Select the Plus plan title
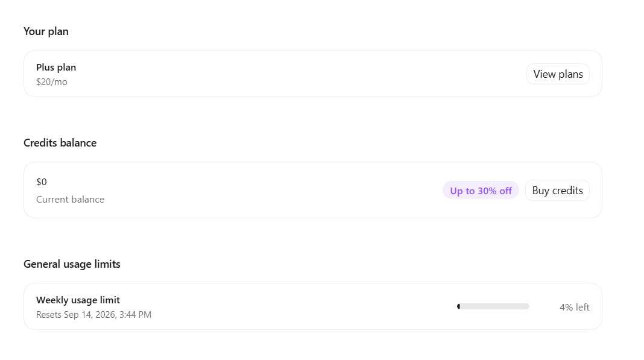This screenshot has width=644, height=360. 56,68
